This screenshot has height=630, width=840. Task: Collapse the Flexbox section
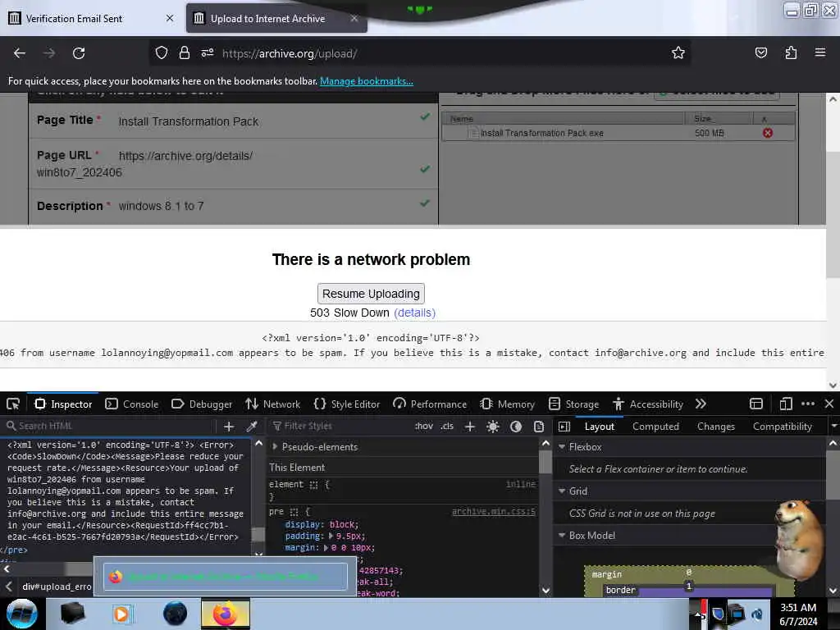click(x=562, y=447)
